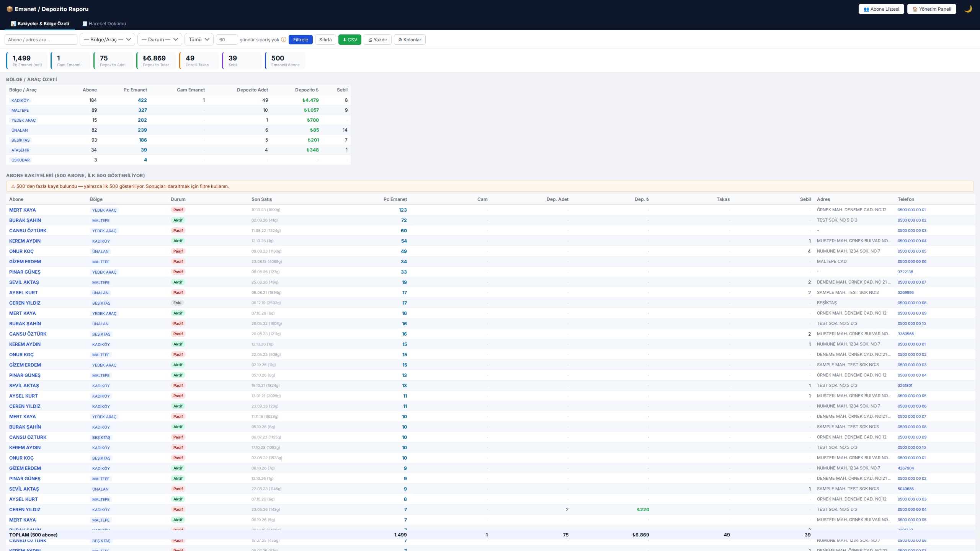This screenshot has width=980, height=551.
Task: Open the Durum filter dropdown
Action: pos(160,39)
